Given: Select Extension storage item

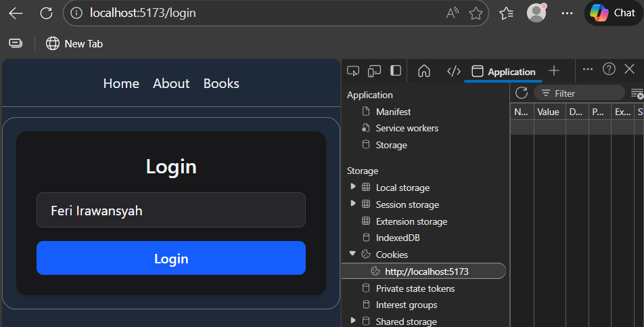Looking at the screenshot, I should (411, 221).
